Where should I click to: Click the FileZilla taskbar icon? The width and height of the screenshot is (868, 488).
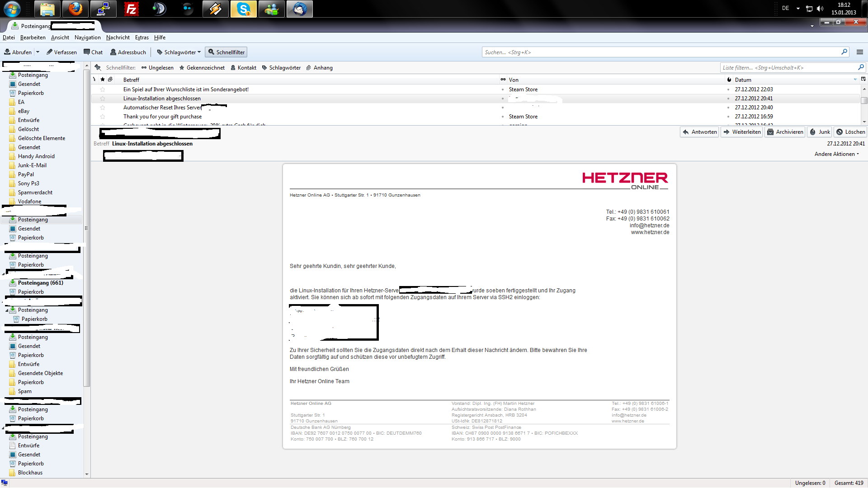pyautogui.click(x=131, y=9)
